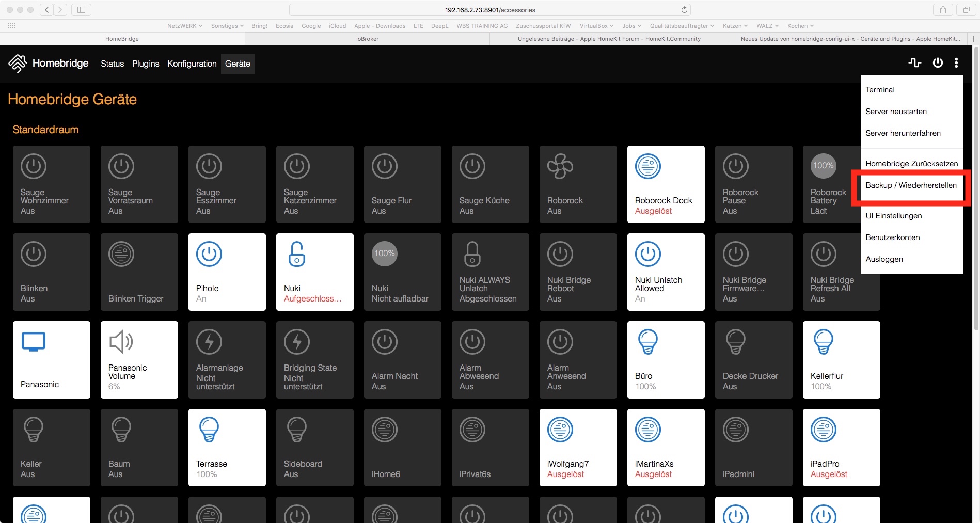Expand the VirtualBox bookmarks folder
Image resolution: width=980 pixels, height=523 pixels.
pyautogui.click(x=596, y=26)
